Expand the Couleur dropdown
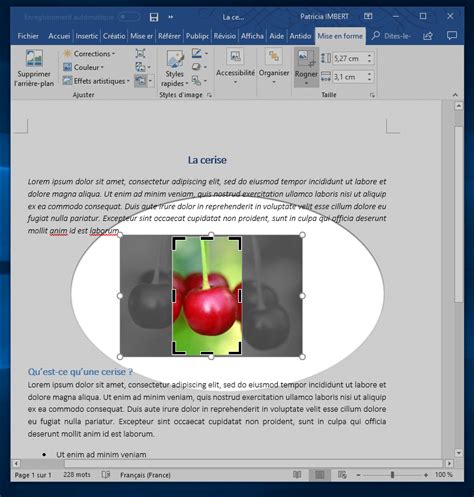This screenshot has width=474, height=497. [x=102, y=67]
